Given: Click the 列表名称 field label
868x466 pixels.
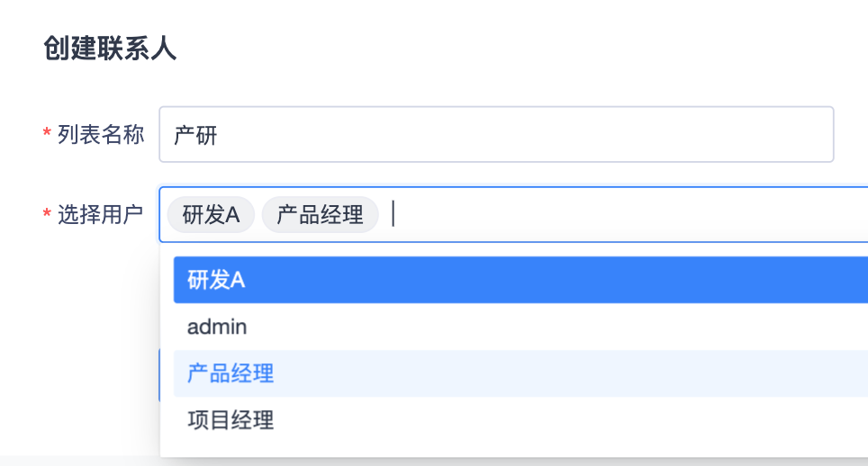Looking at the screenshot, I should (x=100, y=135).
